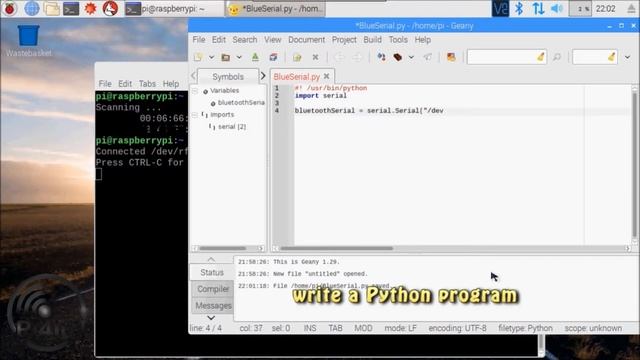
Task: Open the Bluetooth tray menu
Action: (519, 8)
